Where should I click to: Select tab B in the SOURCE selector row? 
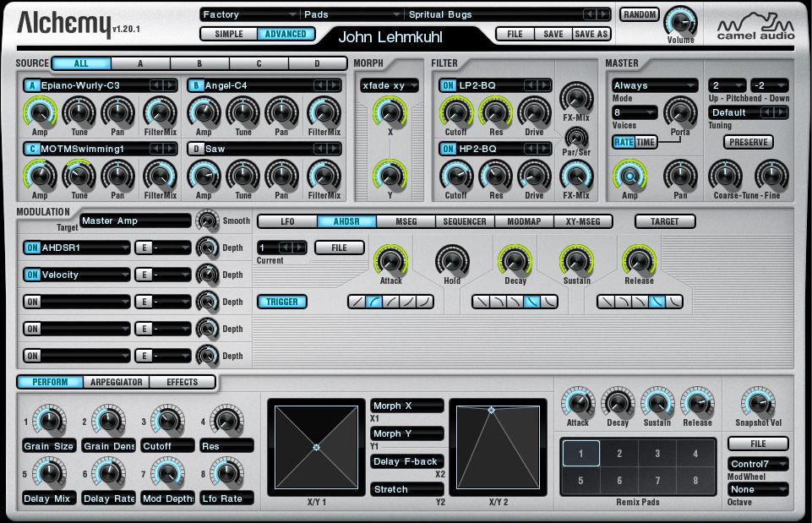199,63
